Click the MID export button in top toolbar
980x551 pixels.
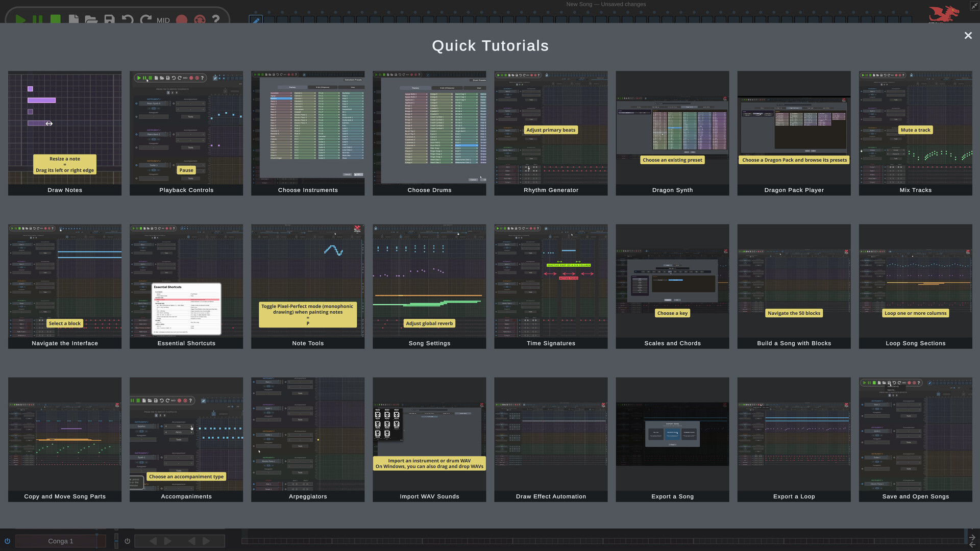point(163,20)
